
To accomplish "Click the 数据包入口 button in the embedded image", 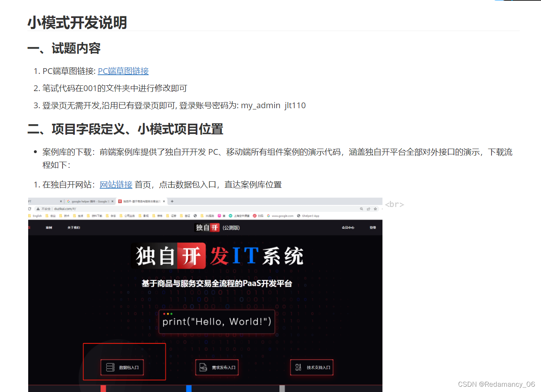I will point(122,367).
